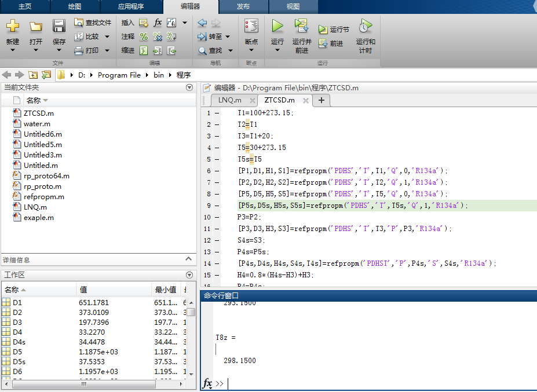537x392 pixels.
Task: Open the Print dropdown arrow
Action: 107,50
